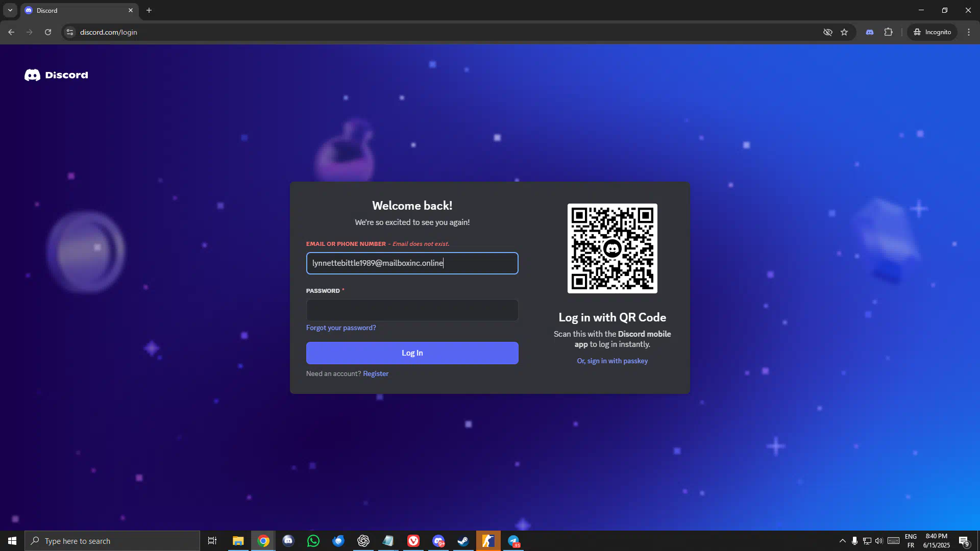Image resolution: width=980 pixels, height=551 pixels.
Task: Open volume control in system tray
Action: [x=879, y=541]
